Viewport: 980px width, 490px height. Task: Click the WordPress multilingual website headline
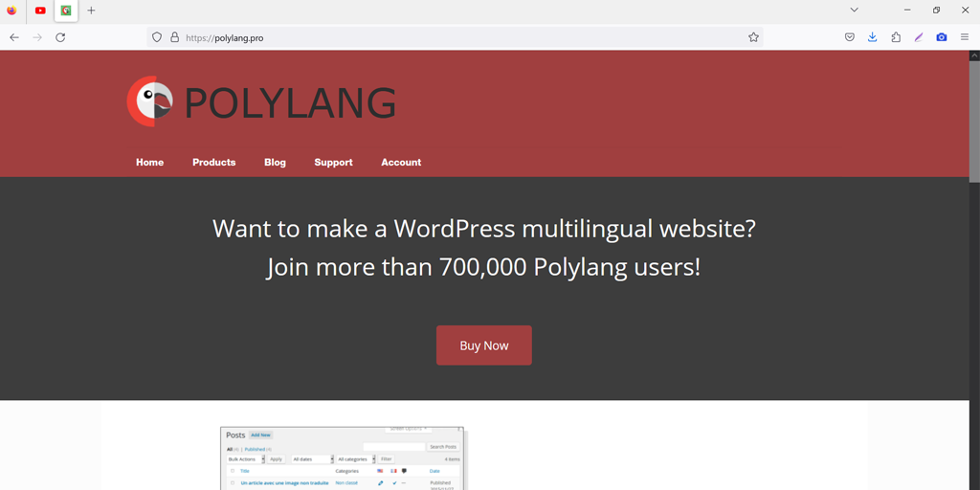pyautogui.click(x=483, y=229)
